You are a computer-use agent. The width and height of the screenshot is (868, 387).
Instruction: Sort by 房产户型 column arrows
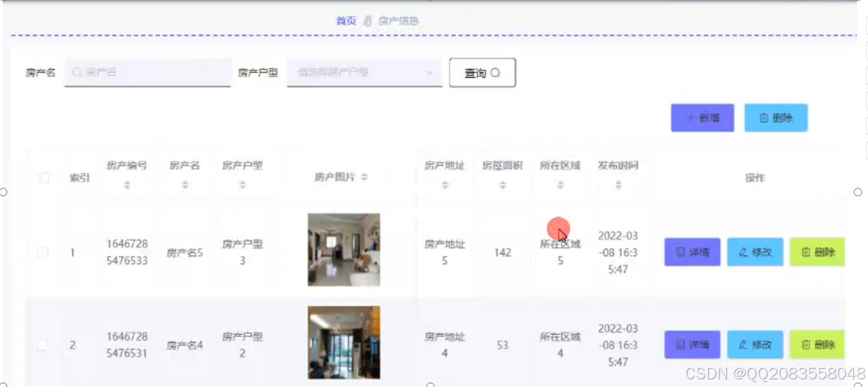tap(243, 186)
